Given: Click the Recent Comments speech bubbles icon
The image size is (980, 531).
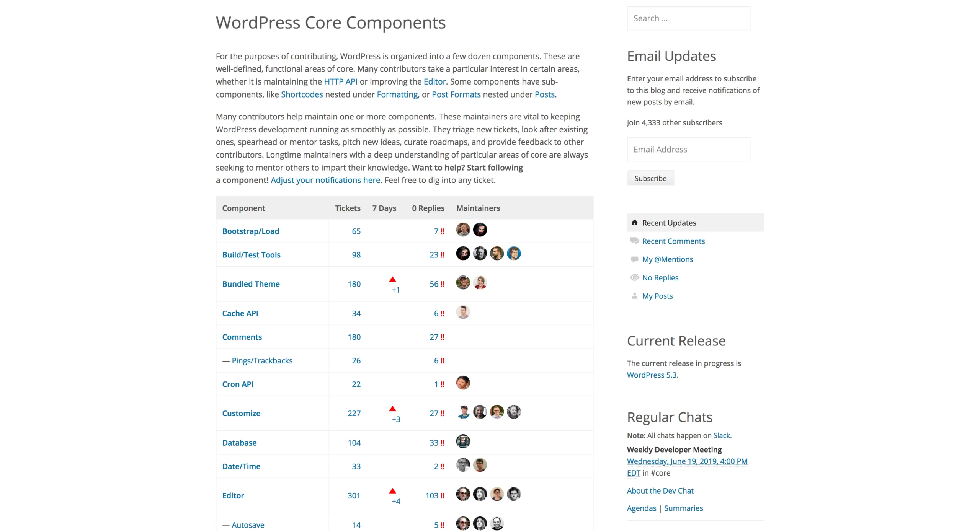Looking at the screenshot, I should (x=634, y=241).
